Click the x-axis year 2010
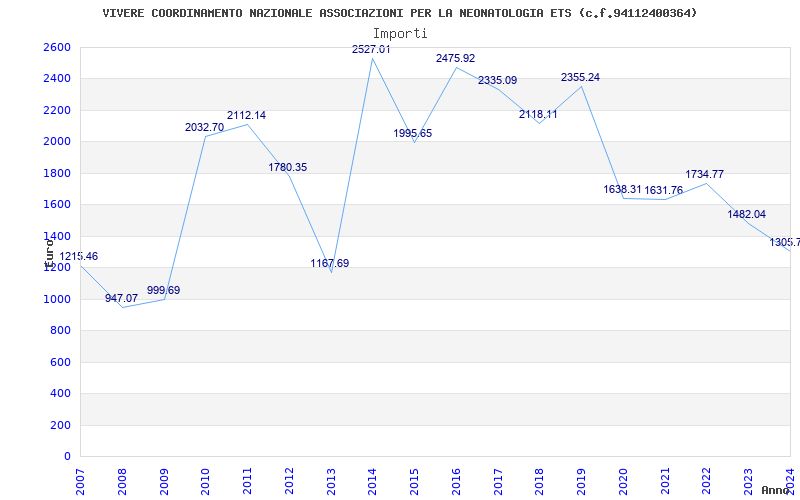This screenshot has height=500, width=800. (x=206, y=481)
